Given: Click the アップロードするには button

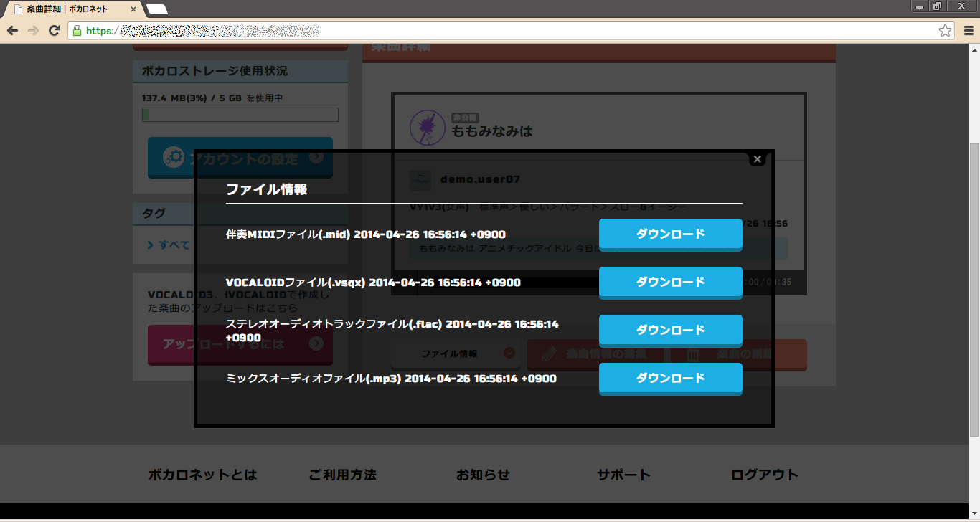Looking at the screenshot, I should (x=240, y=345).
